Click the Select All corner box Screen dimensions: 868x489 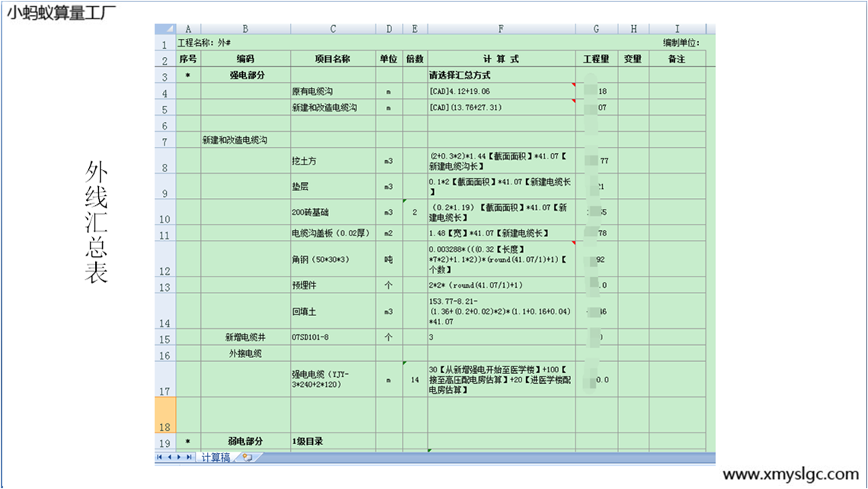(165, 29)
